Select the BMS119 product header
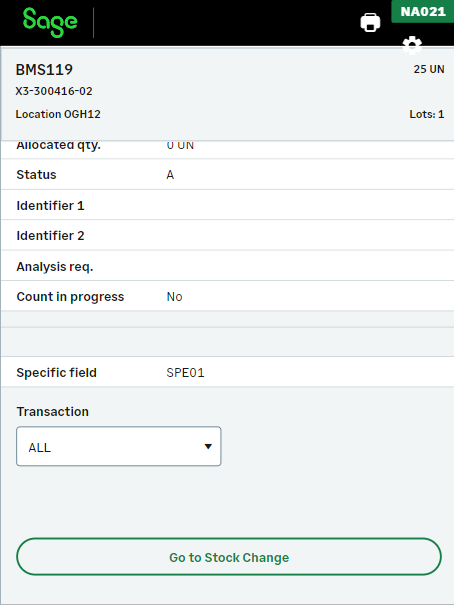 [x=44, y=70]
